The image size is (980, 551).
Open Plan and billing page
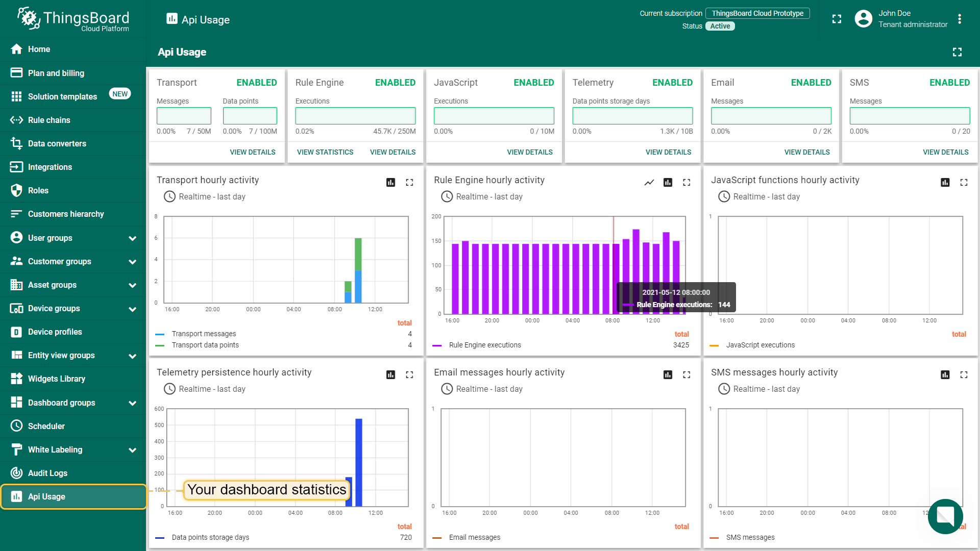pos(73,73)
